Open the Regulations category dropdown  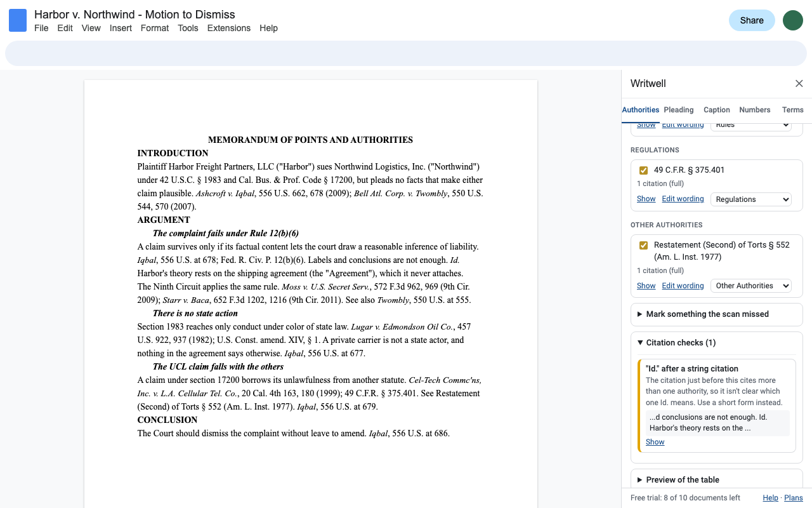(751, 199)
